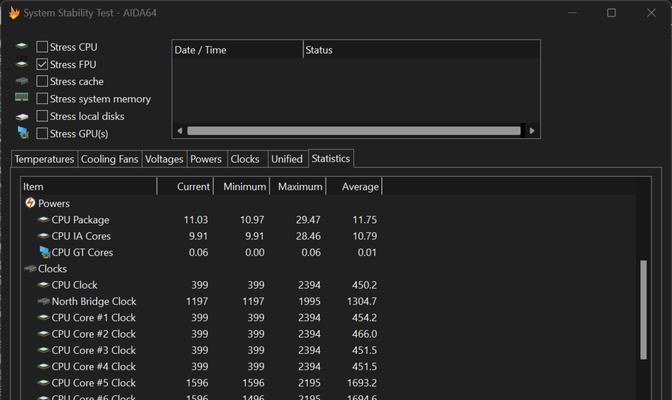This screenshot has height=400, width=672.
Task: Tick the Stress system memory checkbox
Action: (x=42, y=99)
